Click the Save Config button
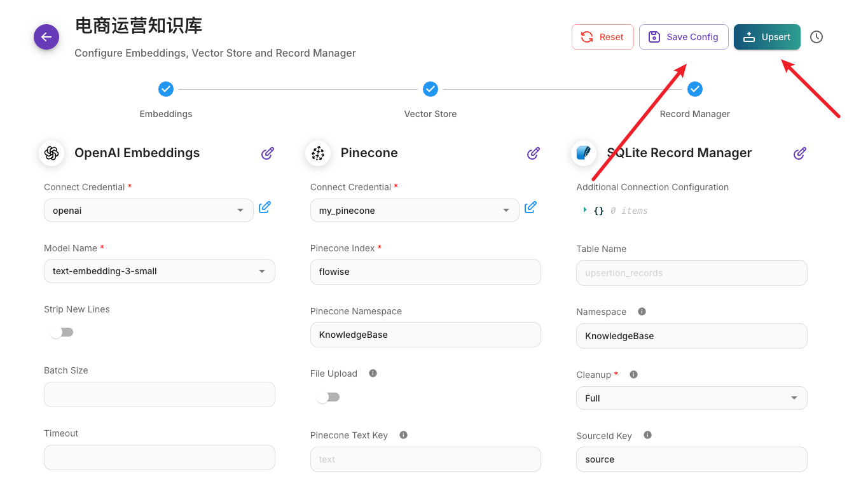Image resolution: width=868 pixels, height=488 pixels. [684, 37]
